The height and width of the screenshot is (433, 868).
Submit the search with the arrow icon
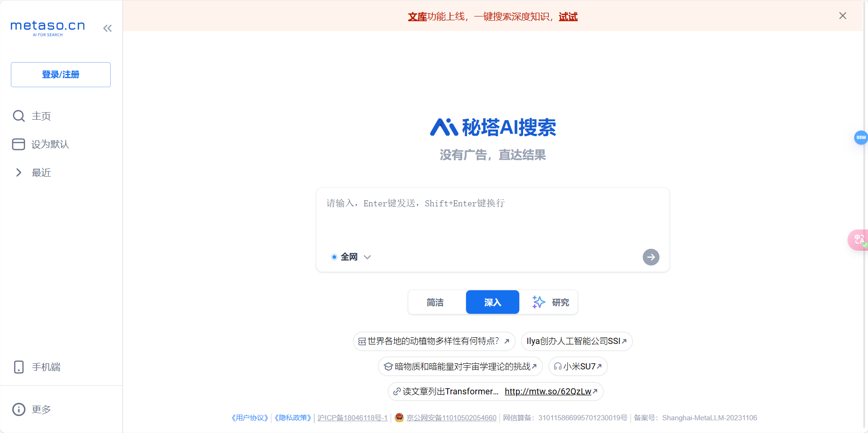tap(651, 257)
